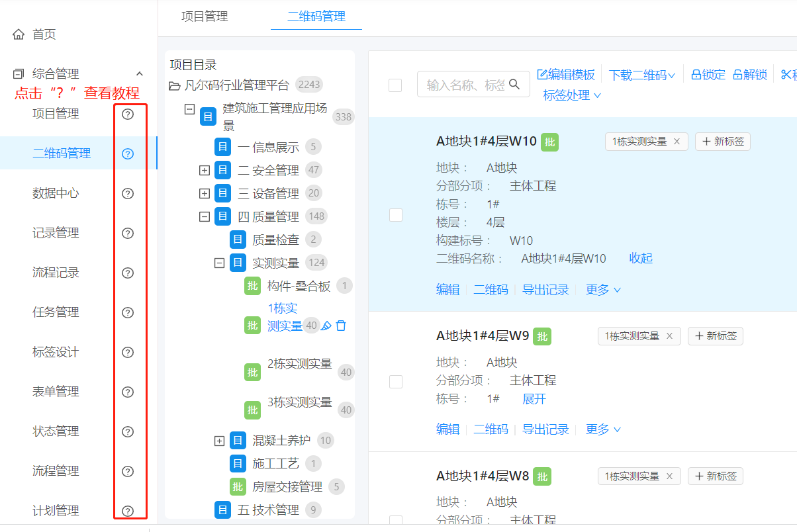
Task: Switch to the 项目管理 tab
Action: click(205, 17)
